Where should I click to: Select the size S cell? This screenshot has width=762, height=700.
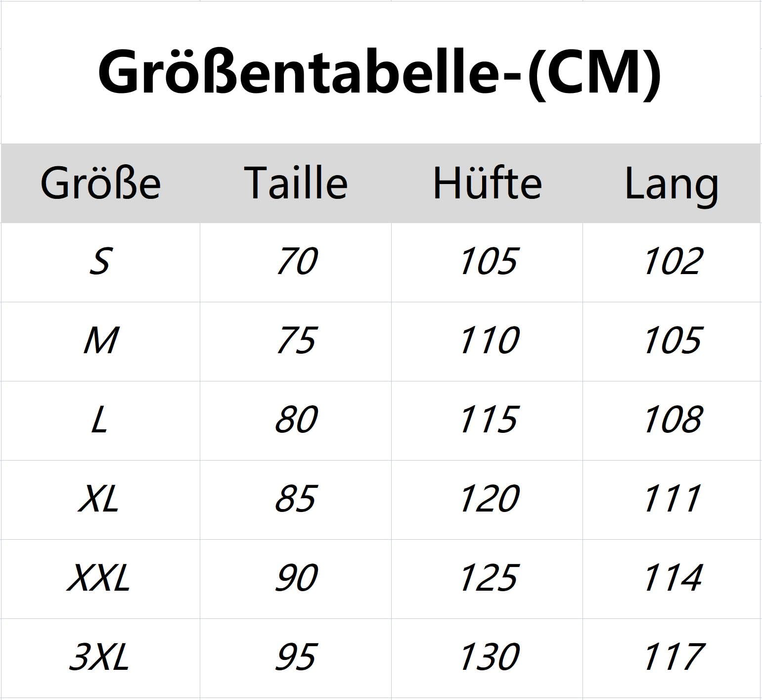click(x=100, y=262)
